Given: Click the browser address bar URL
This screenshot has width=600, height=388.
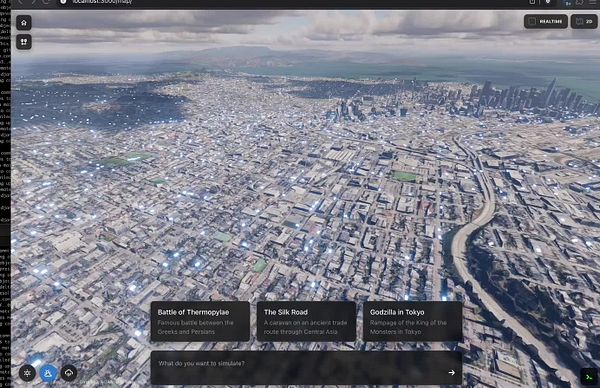Looking at the screenshot, I should click(102, 2).
